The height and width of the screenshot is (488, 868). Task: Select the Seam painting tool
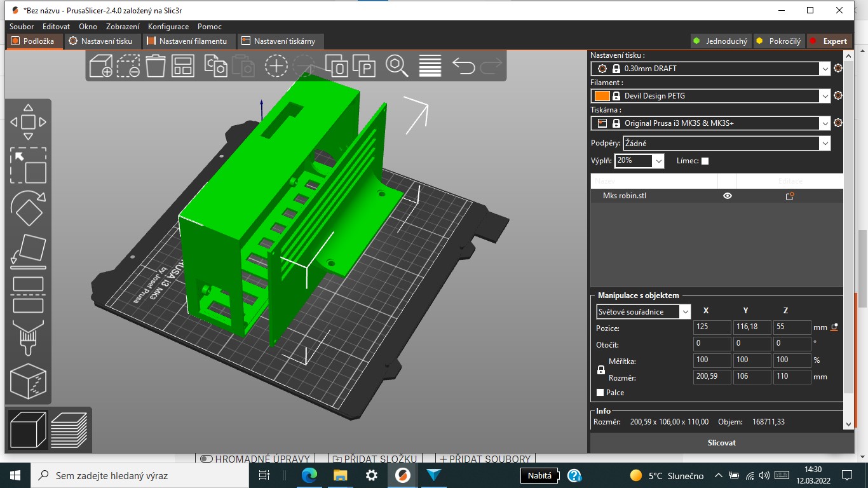[x=29, y=381]
